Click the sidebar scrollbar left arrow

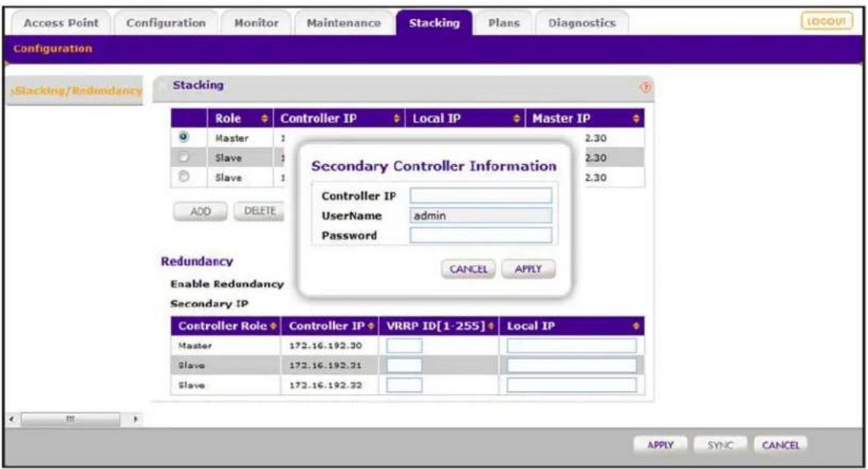pyautogui.click(x=12, y=419)
